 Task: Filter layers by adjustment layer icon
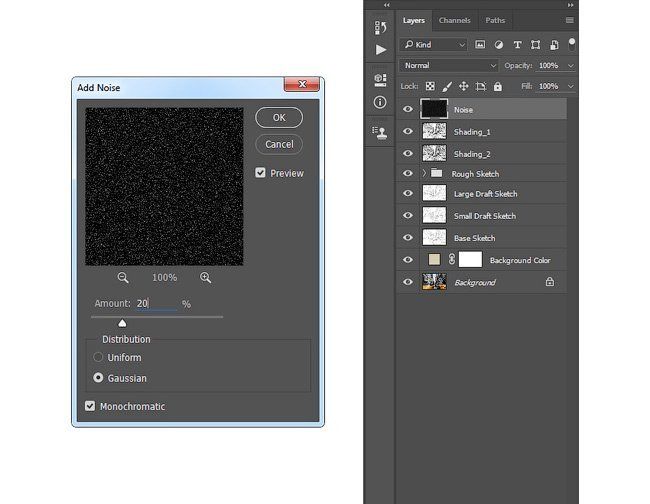coord(499,45)
